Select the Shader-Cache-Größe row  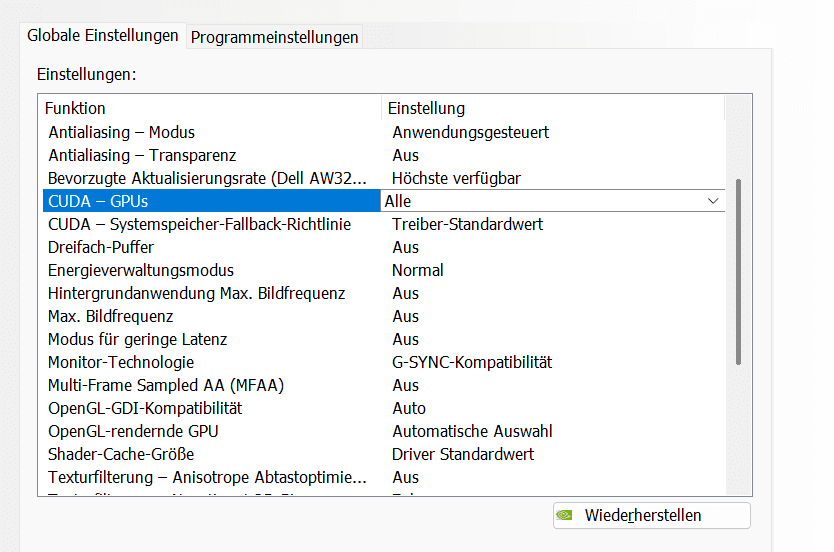tap(383, 454)
